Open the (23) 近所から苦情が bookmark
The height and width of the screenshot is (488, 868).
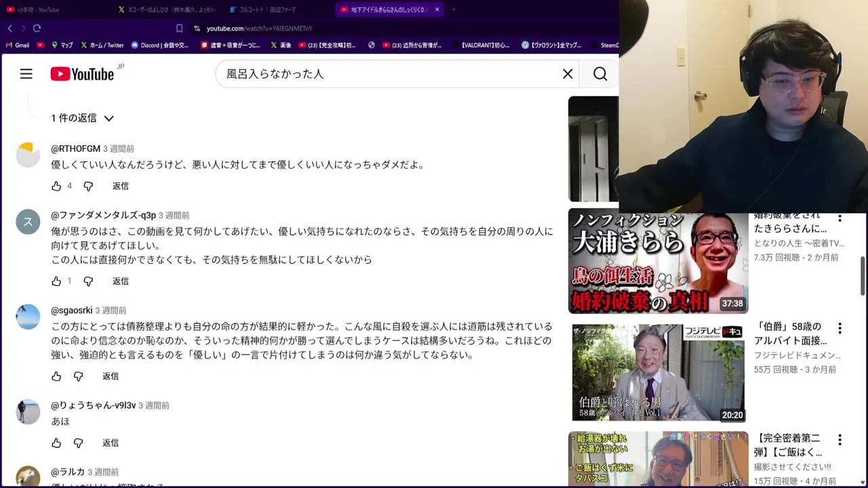(x=412, y=45)
